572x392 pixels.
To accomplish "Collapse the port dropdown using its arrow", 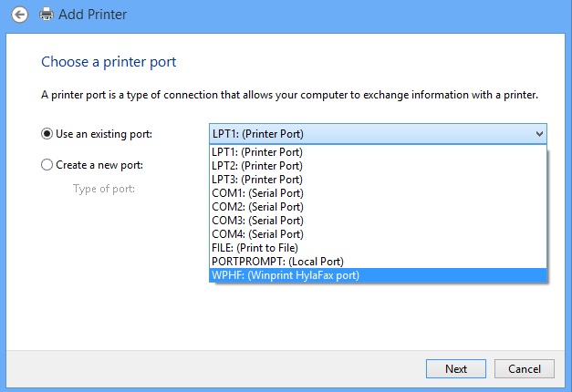I will [x=539, y=134].
